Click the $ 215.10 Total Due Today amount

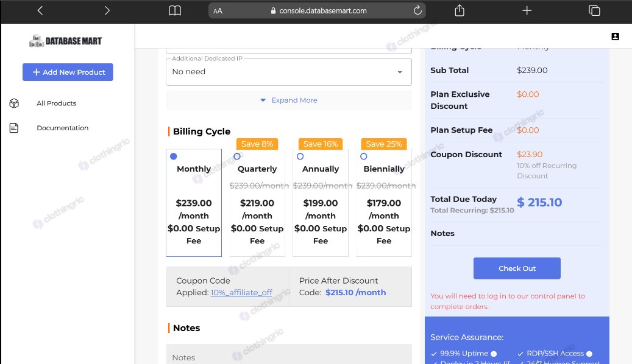click(539, 203)
